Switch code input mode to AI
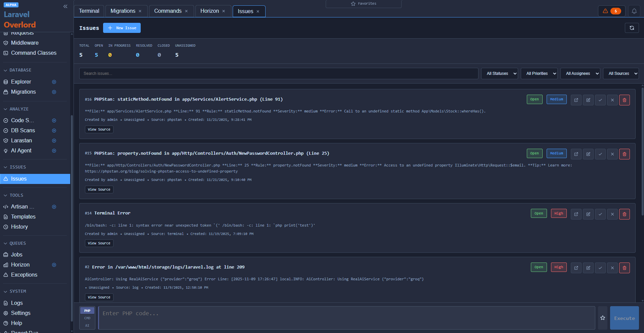 tap(87, 325)
